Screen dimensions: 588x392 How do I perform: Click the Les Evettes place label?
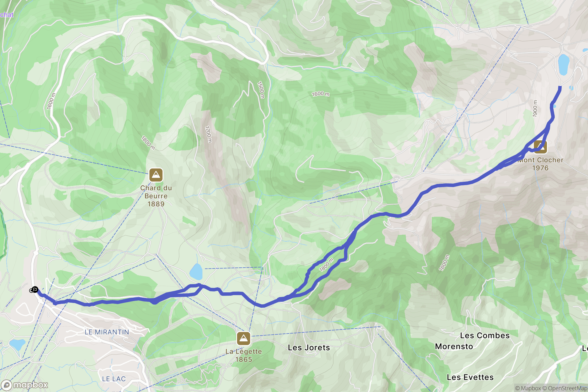[x=470, y=377]
